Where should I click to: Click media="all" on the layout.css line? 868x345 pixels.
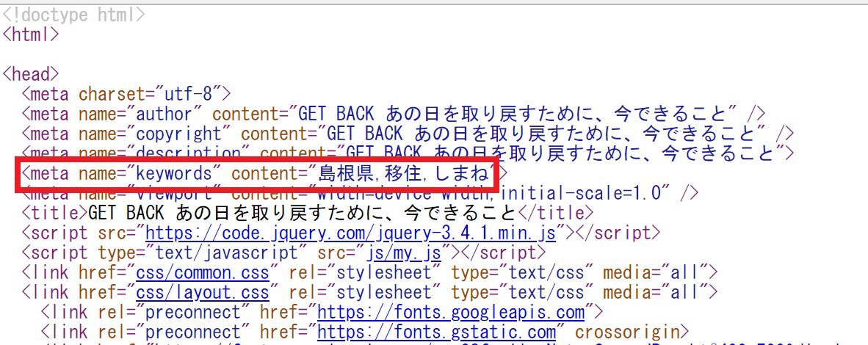(x=656, y=292)
